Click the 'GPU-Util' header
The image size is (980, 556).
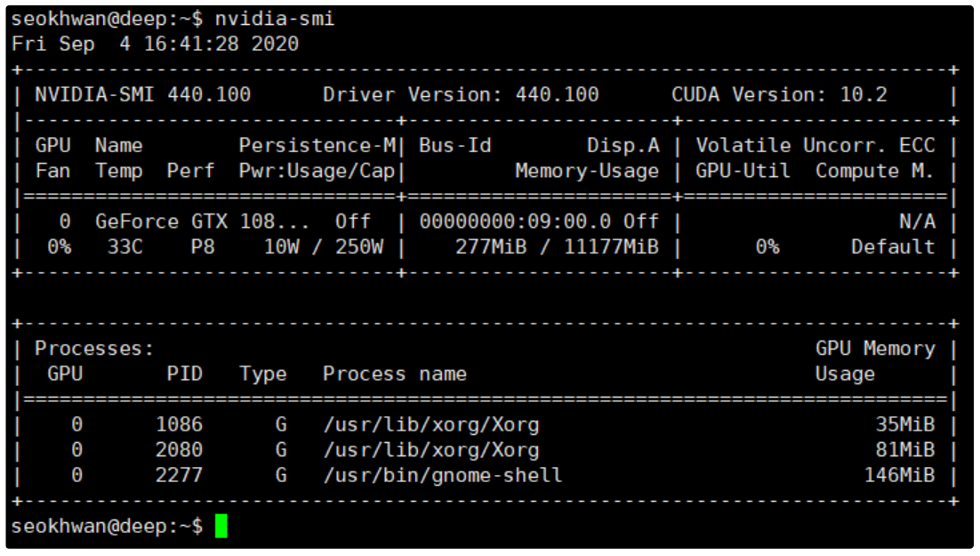pyautogui.click(x=743, y=171)
